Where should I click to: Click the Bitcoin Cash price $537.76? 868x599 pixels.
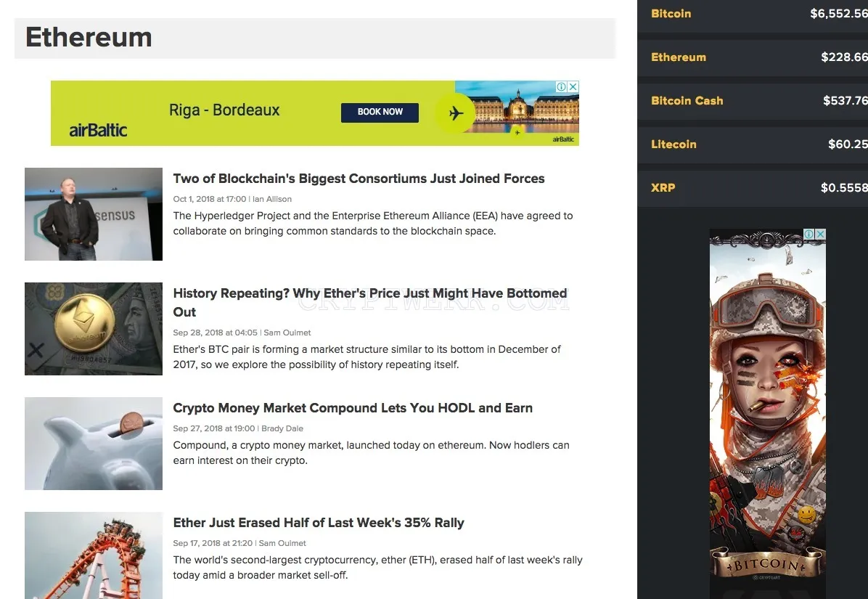[846, 101]
